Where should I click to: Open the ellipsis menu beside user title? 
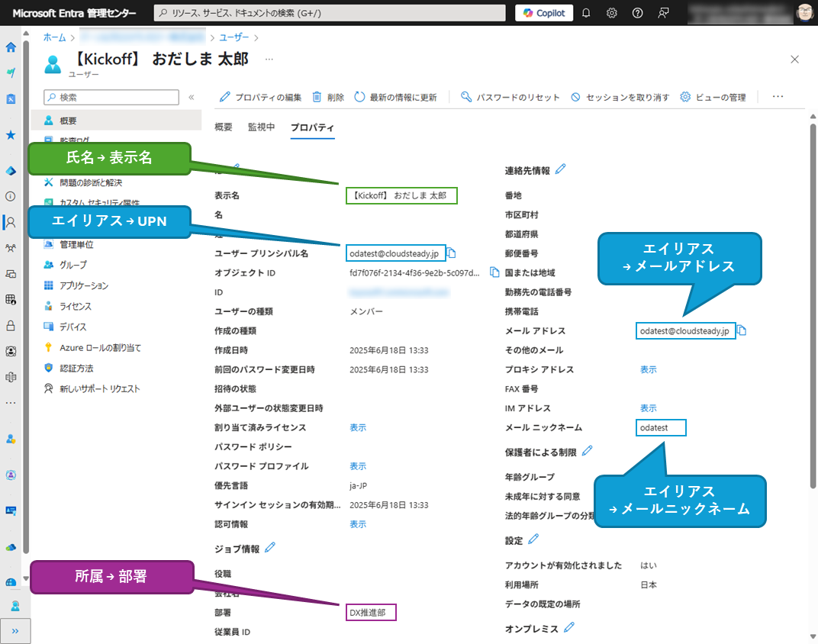click(x=269, y=60)
